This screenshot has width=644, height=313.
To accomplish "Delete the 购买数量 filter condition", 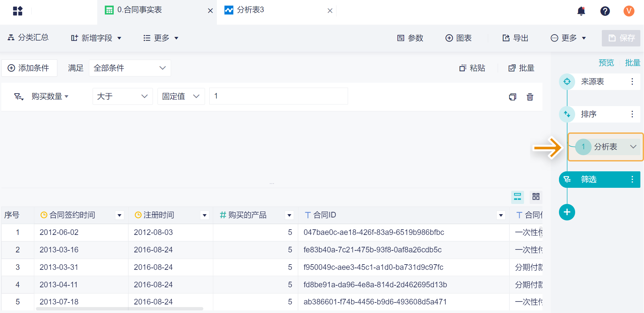I will pyautogui.click(x=530, y=97).
